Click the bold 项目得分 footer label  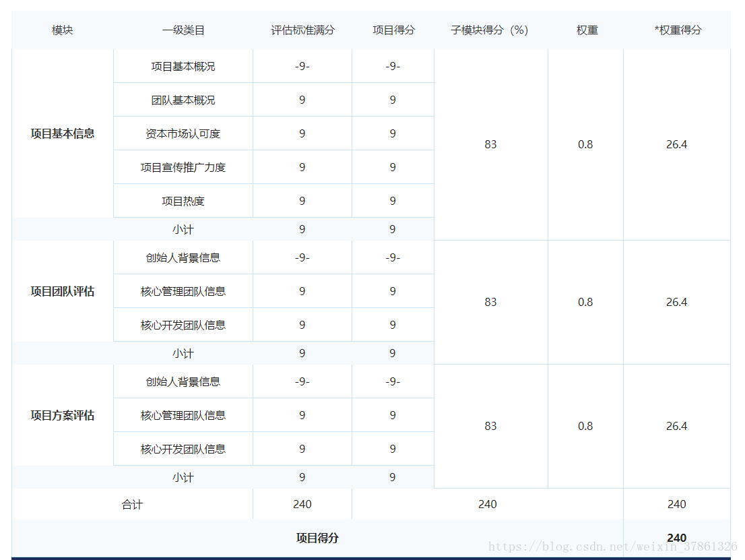(x=317, y=538)
